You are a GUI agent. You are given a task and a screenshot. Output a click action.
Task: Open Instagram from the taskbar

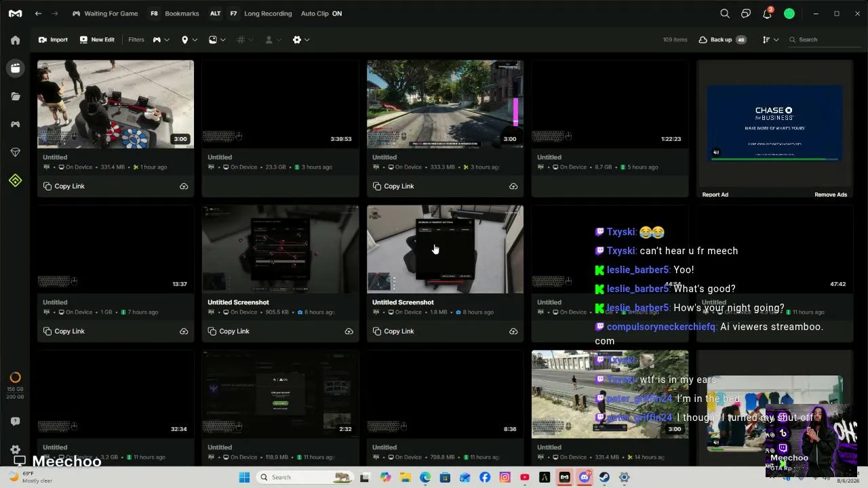pos(505,477)
